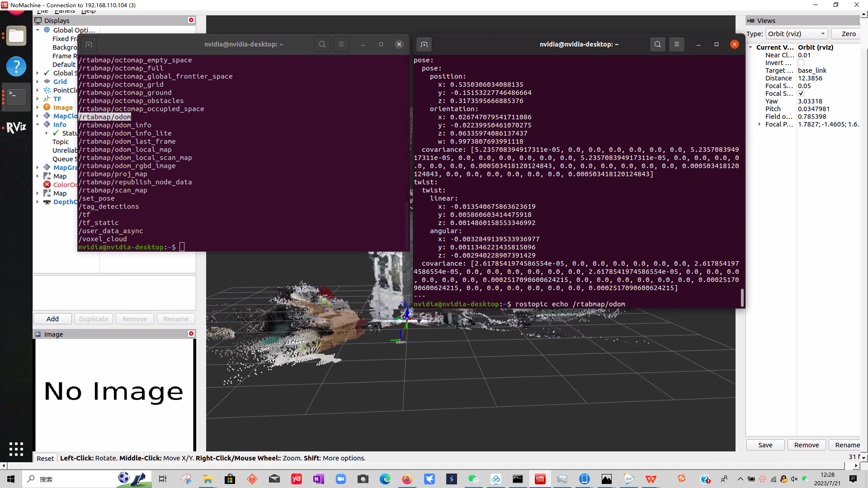Click the Terminal icon in the dock
The width and height of the screenshot is (868, 488).
(16, 97)
